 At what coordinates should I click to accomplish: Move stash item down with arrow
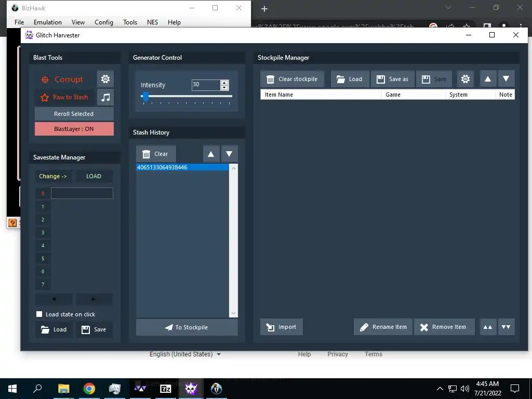coord(229,154)
